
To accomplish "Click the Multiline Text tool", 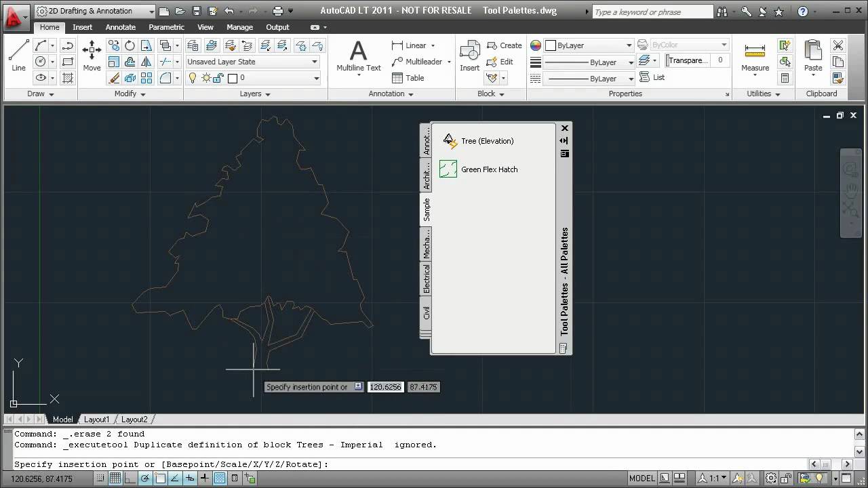I will click(x=359, y=56).
